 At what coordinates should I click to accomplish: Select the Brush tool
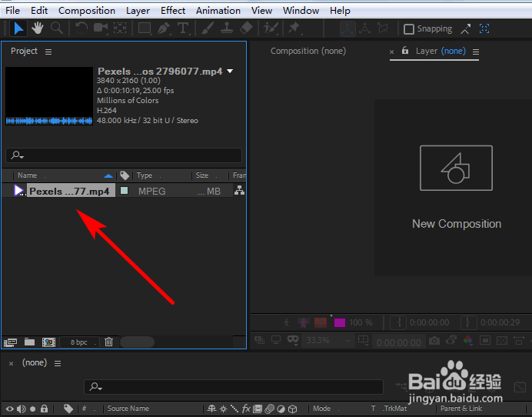point(208,28)
